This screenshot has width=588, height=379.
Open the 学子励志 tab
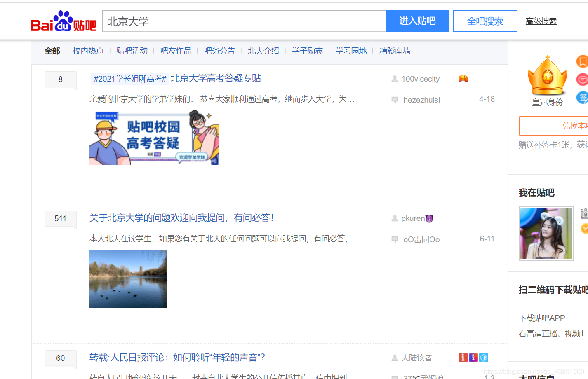[x=307, y=51]
